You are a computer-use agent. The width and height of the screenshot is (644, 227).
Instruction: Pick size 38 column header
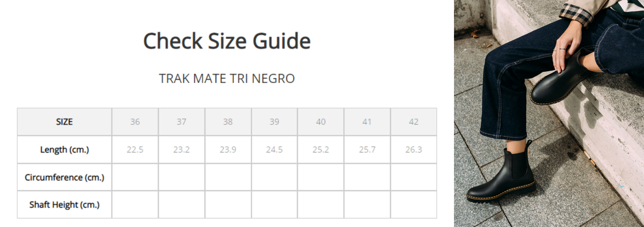click(x=228, y=122)
